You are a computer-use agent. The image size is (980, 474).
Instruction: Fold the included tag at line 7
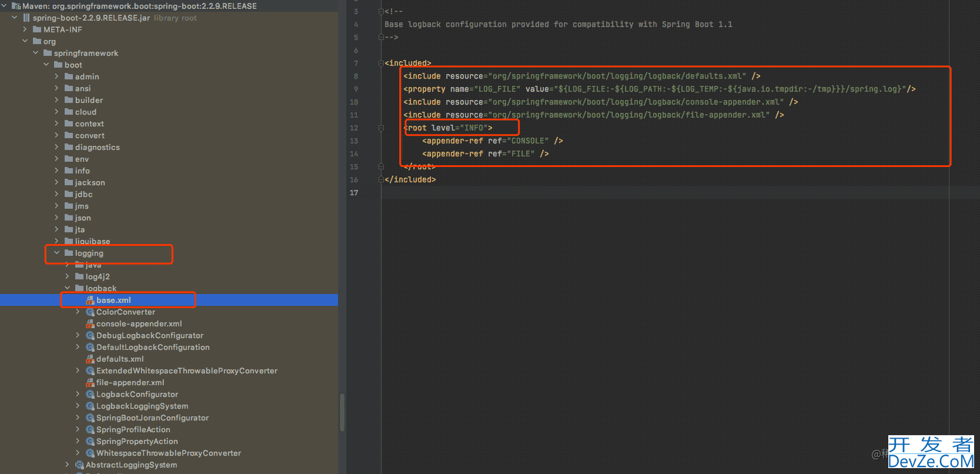tap(381, 63)
